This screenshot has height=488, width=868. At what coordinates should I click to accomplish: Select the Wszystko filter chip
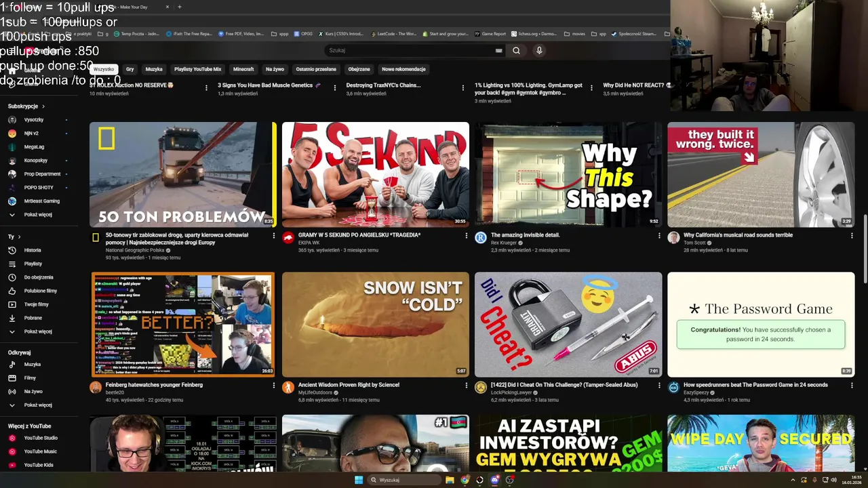point(104,69)
